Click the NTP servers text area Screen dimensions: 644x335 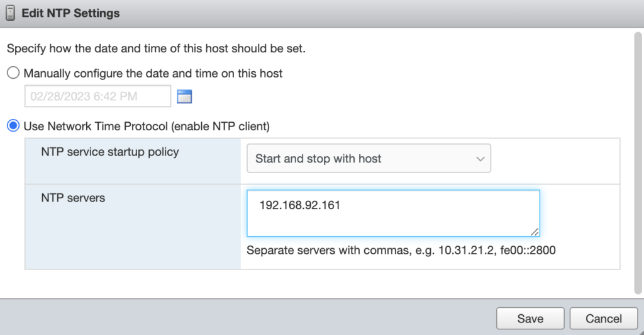[392, 213]
